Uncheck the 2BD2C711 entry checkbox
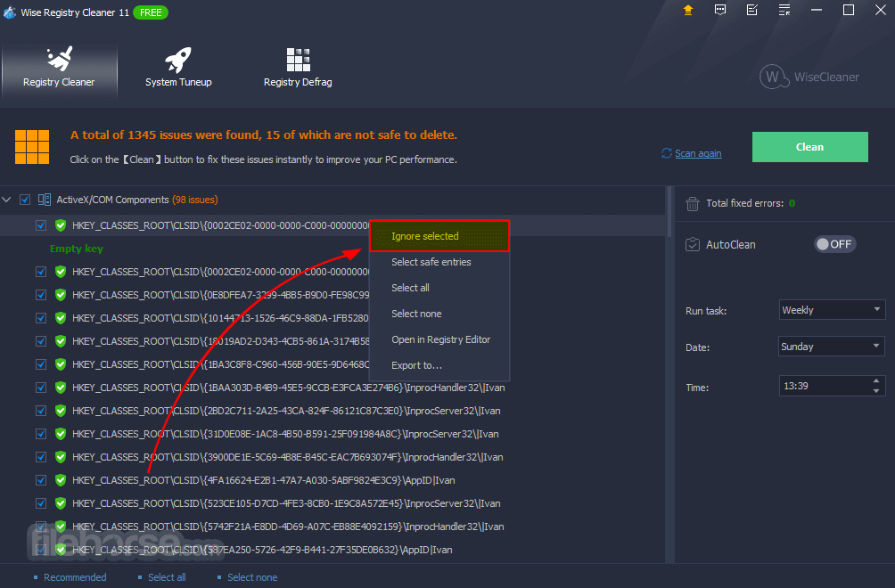The height and width of the screenshot is (588, 895). (x=41, y=411)
